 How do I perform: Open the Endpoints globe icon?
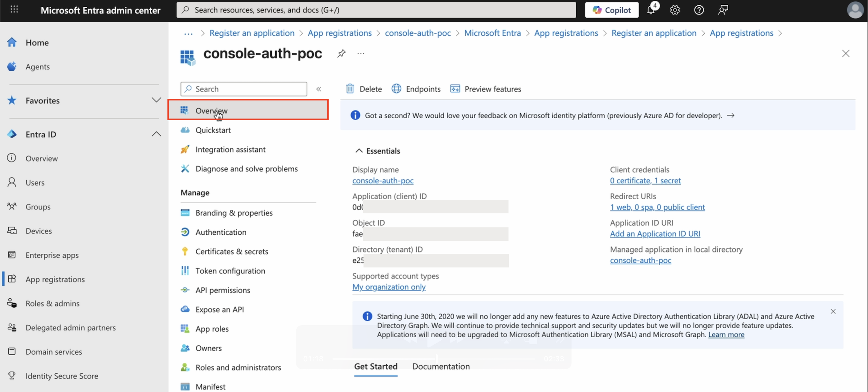coord(396,89)
